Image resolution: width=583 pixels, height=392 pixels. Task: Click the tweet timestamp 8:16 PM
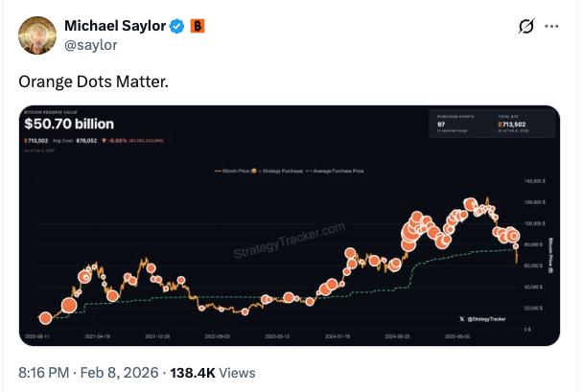43,372
